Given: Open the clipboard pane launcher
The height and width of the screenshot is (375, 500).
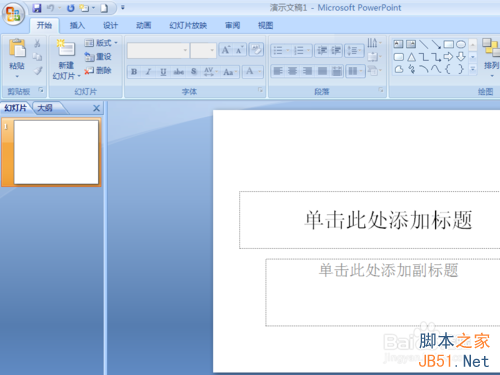Looking at the screenshot, I should [x=41, y=90].
